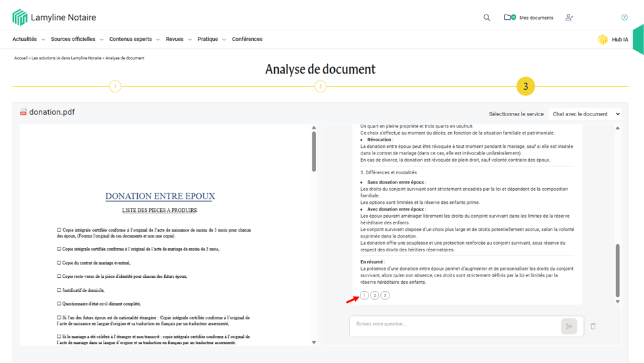Open the Mes documents folder icon
644x363 pixels.
tap(510, 17)
